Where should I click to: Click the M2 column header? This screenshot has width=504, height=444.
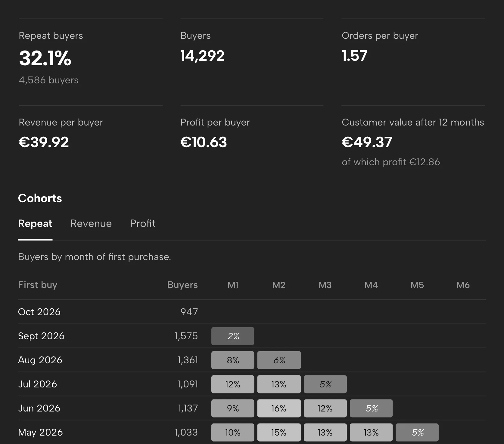[x=279, y=285]
